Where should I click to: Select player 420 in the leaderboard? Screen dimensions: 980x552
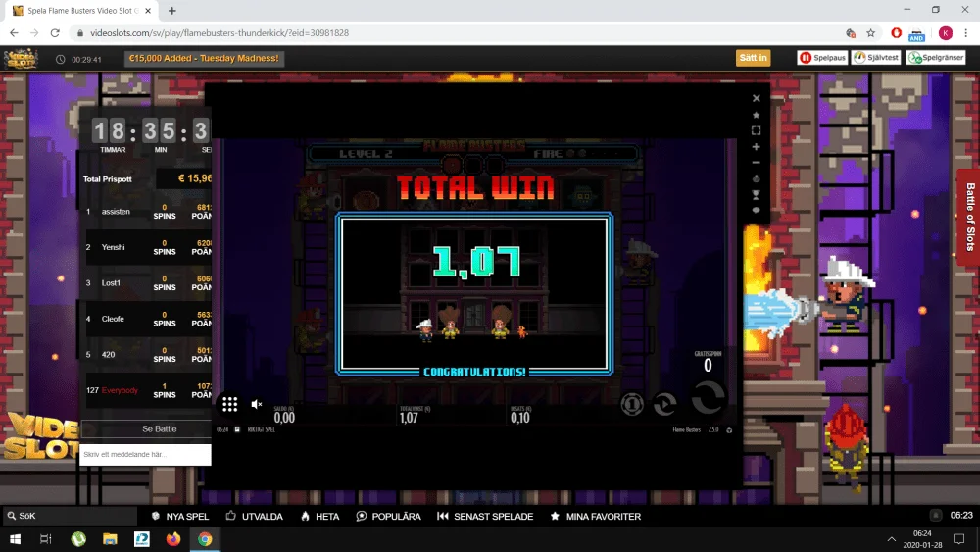(108, 355)
